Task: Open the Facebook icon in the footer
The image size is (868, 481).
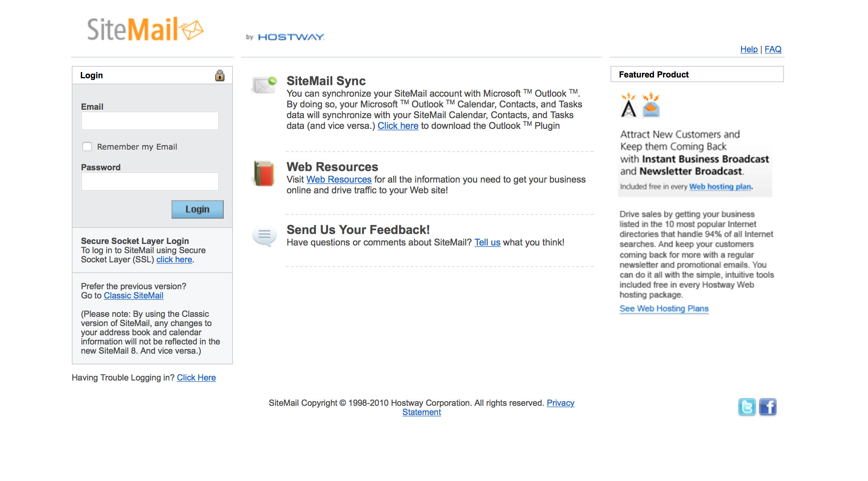Action: 767,407
